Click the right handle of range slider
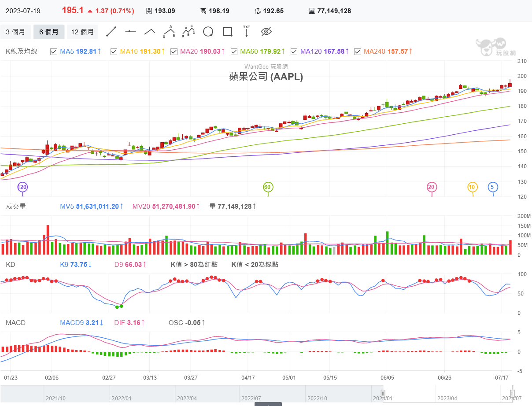532x406 pixels. [x=513, y=393]
